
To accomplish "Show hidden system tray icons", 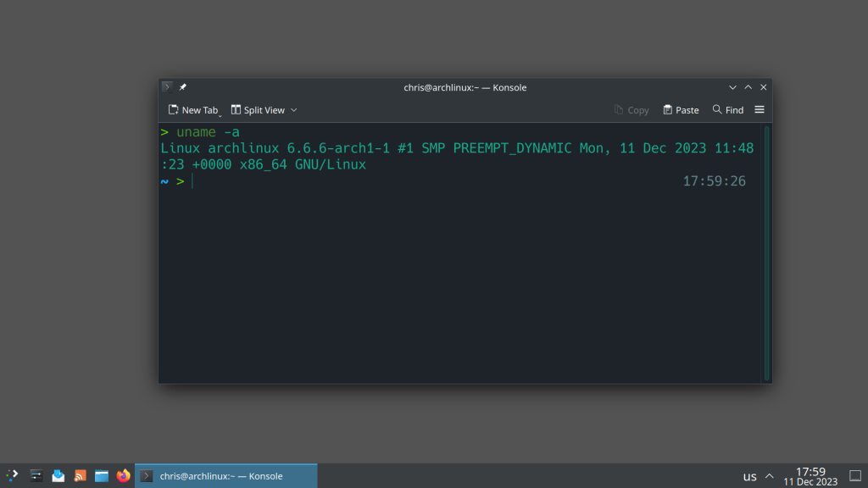I will coord(770,476).
